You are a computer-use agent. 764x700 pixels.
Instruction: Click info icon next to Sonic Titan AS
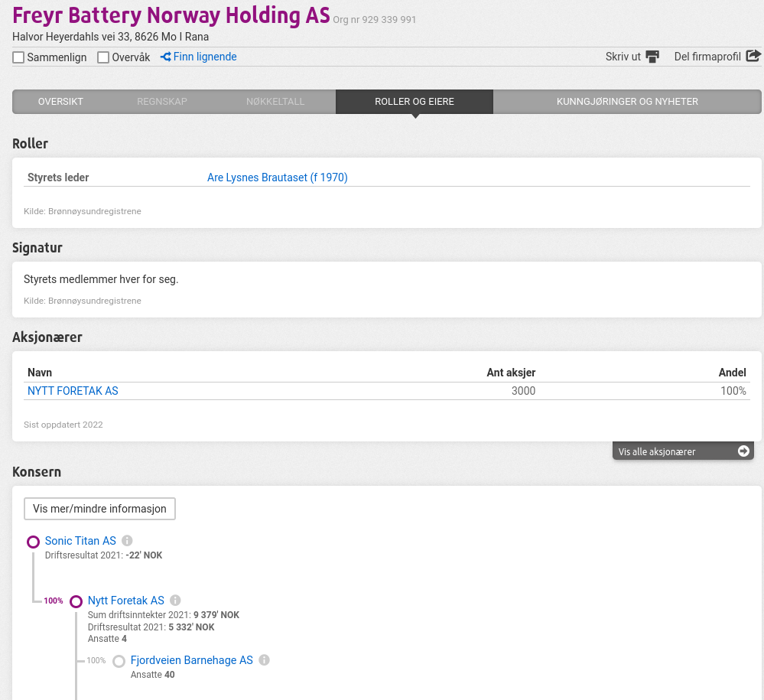tap(127, 541)
